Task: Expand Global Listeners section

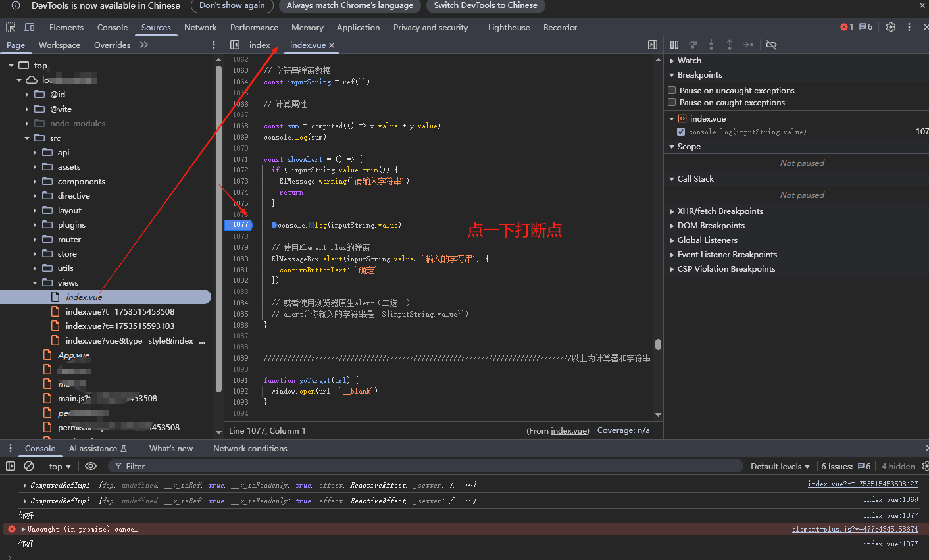Action: [x=672, y=240]
